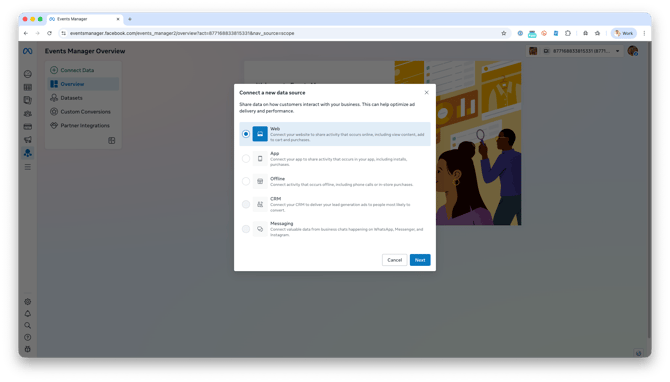Click the illustration of people with magnifying glass
This screenshot has width=670, height=382.
pyautogui.click(x=479, y=143)
